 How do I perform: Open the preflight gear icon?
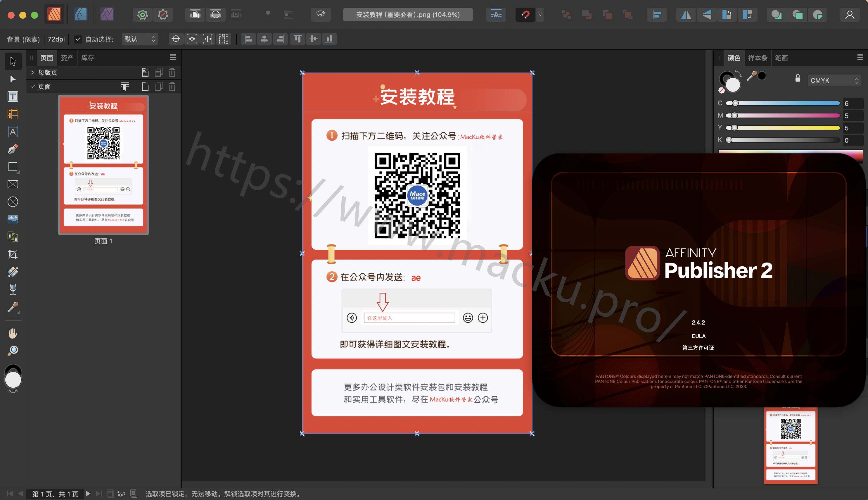[163, 15]
